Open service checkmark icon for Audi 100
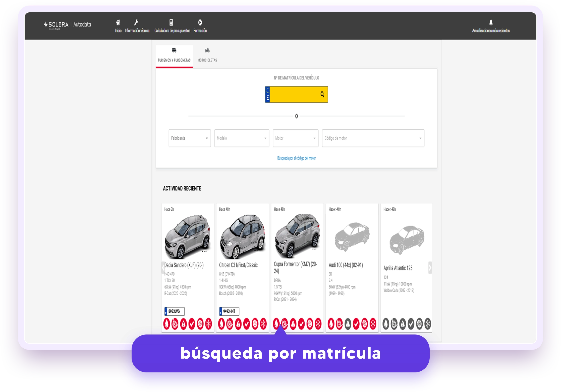This screenshot has height=392, width=561. [356, 324]
